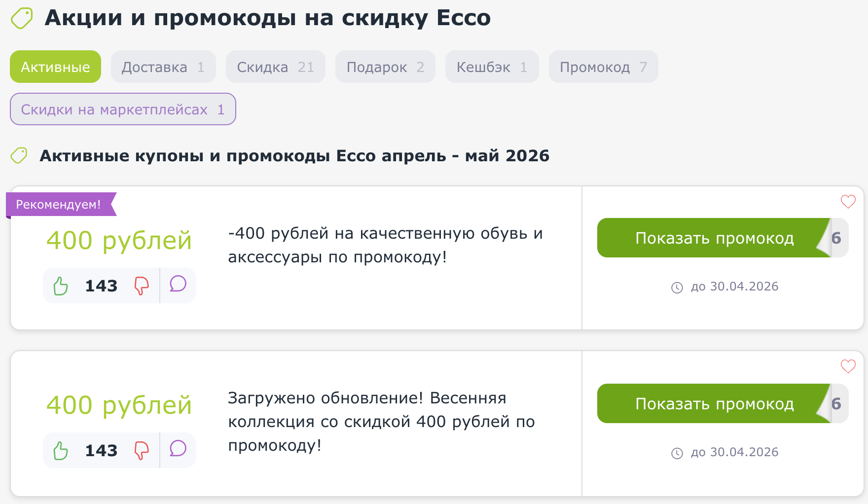Open Скидки на маркетплейсах filter

pos(122,109)
